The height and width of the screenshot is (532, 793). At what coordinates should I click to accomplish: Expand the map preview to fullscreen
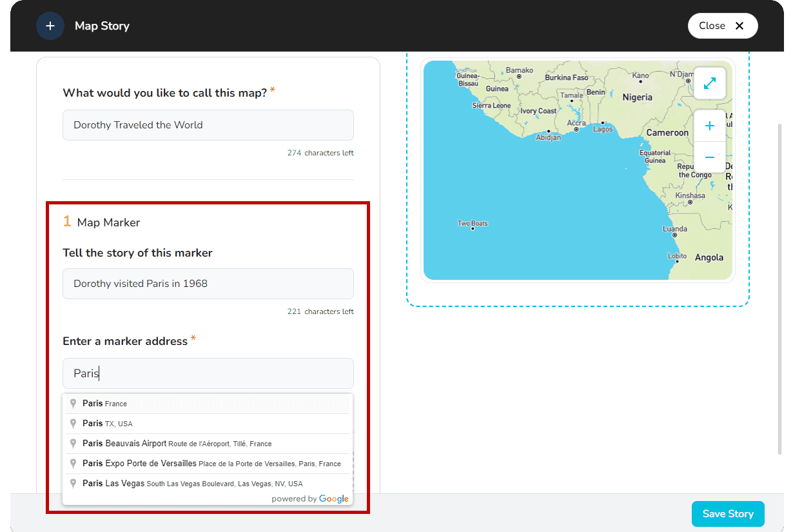[709, 83]
